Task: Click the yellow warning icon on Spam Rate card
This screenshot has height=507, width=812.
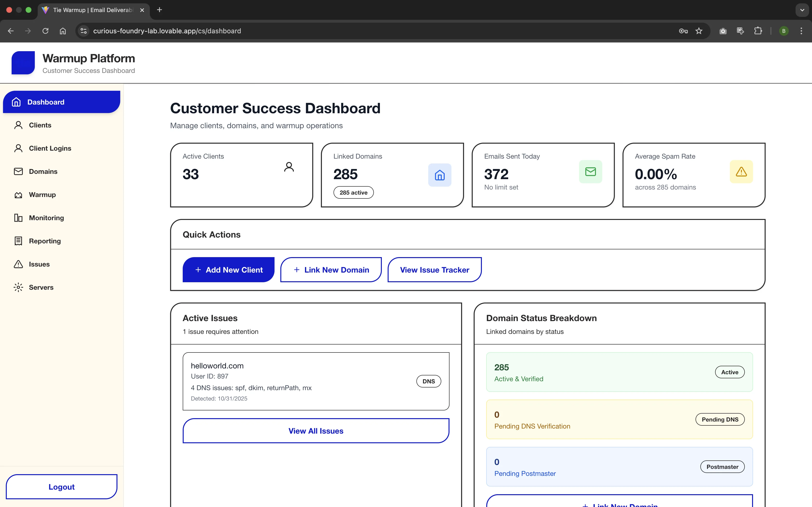Action: click(741, 172)
